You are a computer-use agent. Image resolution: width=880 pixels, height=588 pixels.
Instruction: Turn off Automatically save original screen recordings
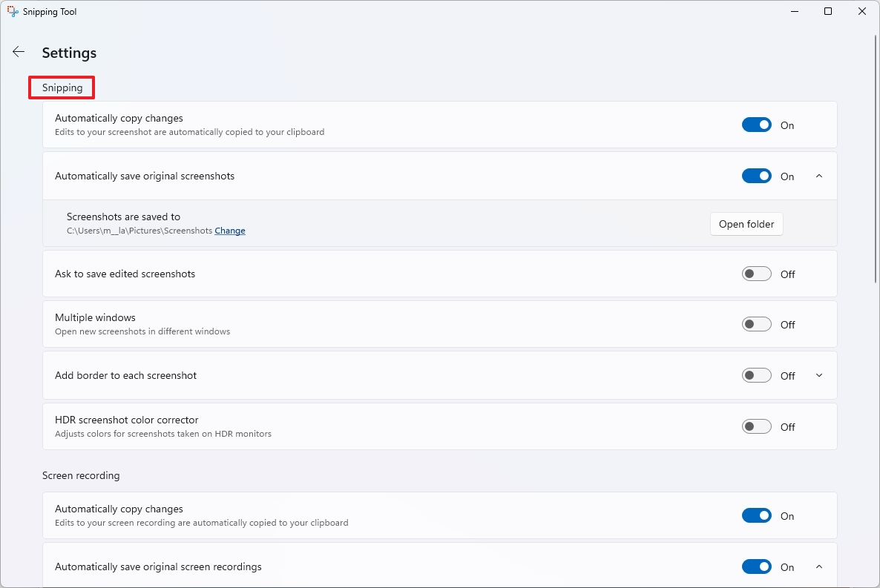click(756, 566)
